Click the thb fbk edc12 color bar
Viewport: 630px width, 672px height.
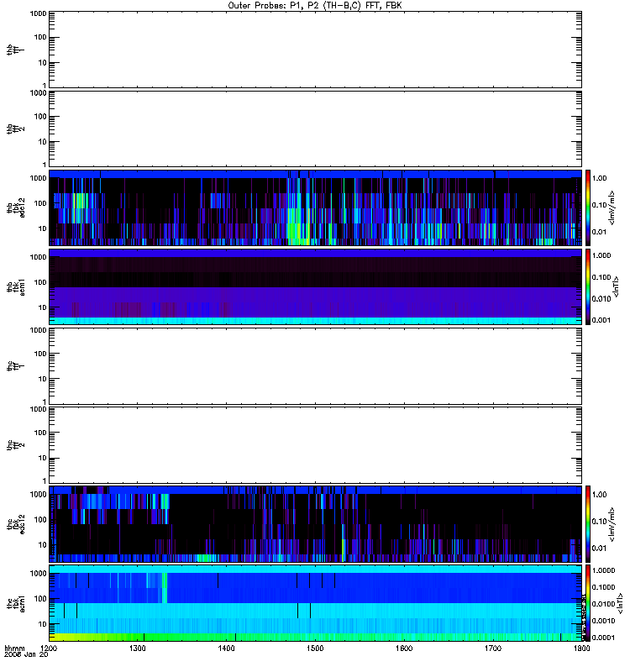[588, 207]
